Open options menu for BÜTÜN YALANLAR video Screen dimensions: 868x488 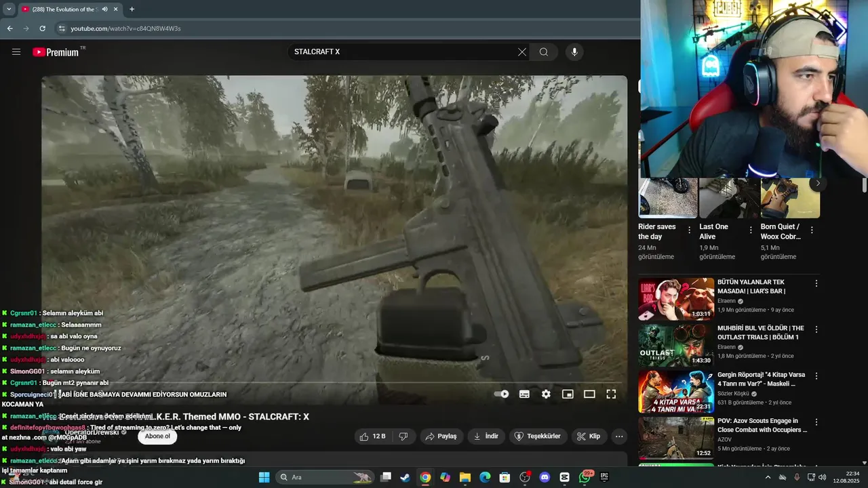click(x=816, y=283)
